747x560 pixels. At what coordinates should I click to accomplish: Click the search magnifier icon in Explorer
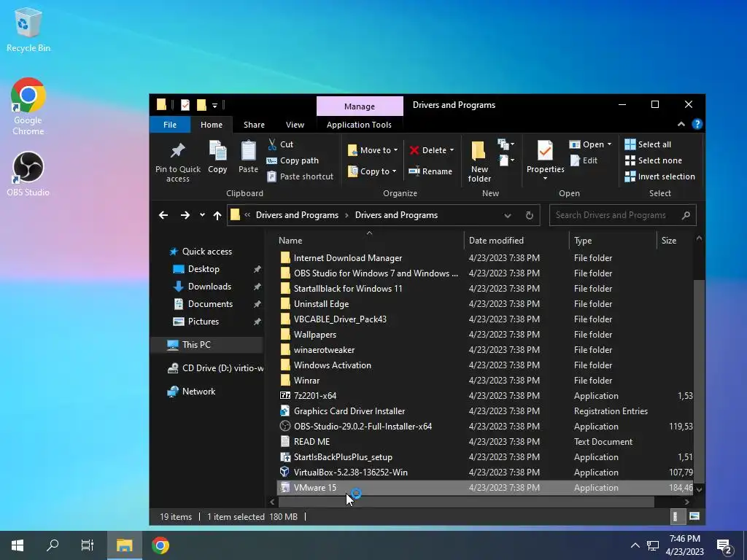point(686,215)
